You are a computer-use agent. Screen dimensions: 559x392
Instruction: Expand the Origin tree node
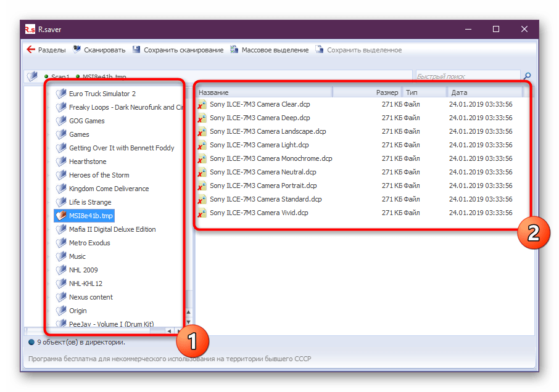tap(49, 311)
